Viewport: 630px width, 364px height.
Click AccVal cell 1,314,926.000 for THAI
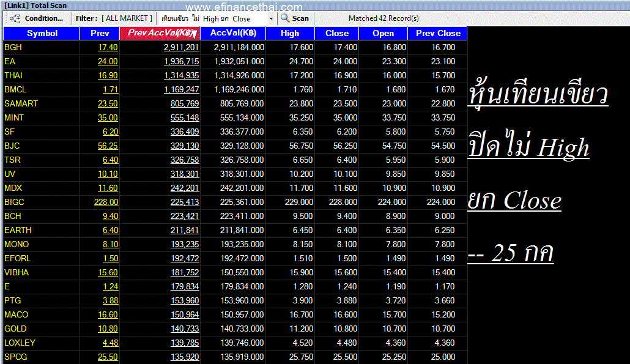tap(239, 75)
